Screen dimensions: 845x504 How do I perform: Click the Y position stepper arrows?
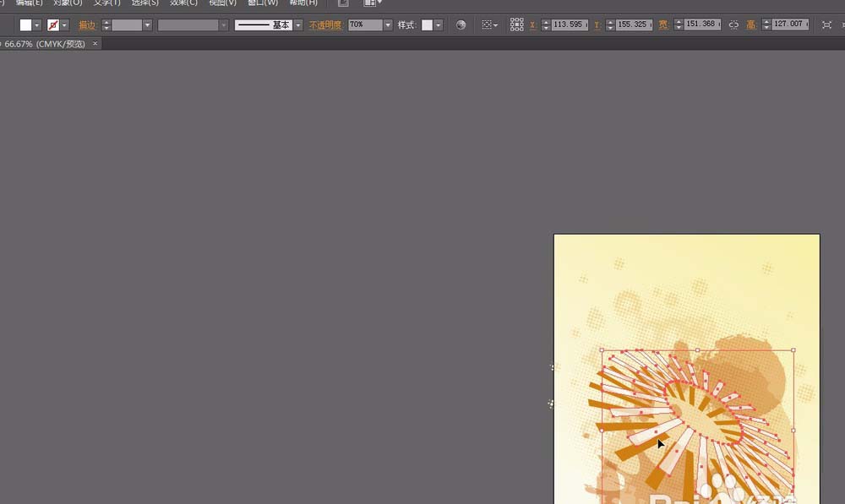point(610,24)
